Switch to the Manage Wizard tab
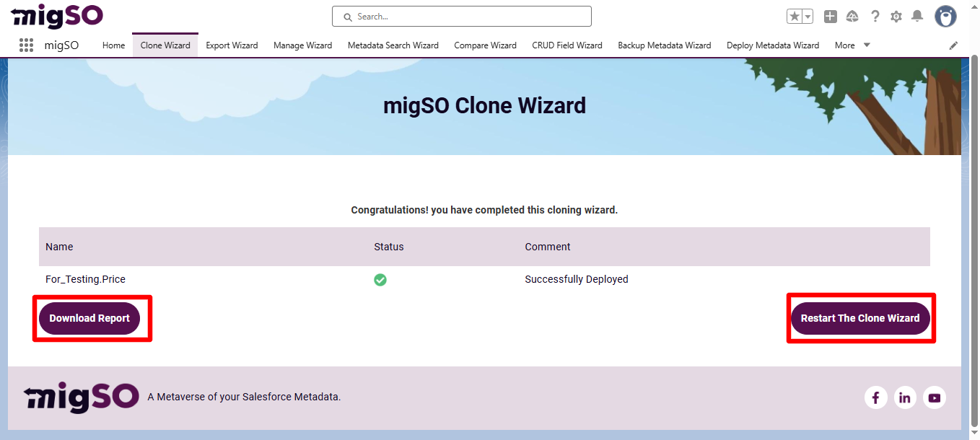Image resolution: width=980 pixels, height=440 pixels. click(302, 45)
